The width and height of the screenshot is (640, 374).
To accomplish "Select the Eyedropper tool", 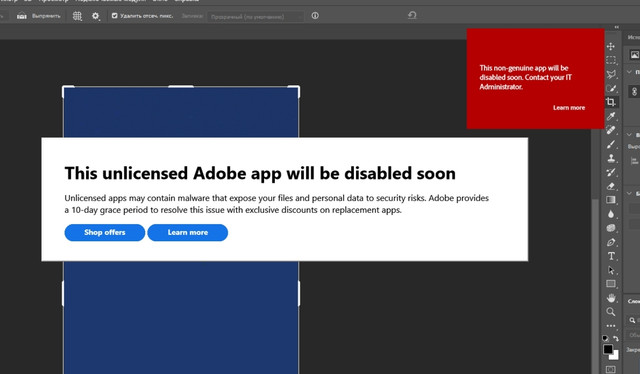I will pyautogui.click(x=611, y=116).
